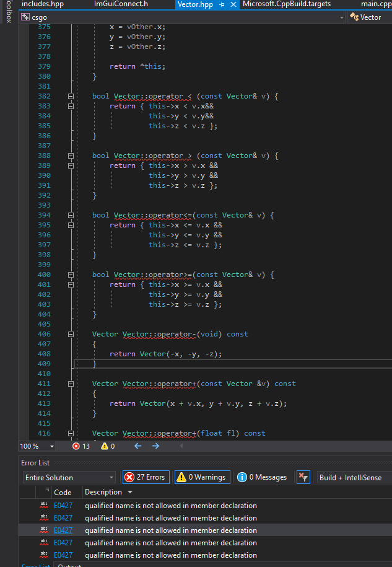Switch to the ImGuiConnect.h tab
This screenshot has width=392, height=567.
[x=121, y=4]
